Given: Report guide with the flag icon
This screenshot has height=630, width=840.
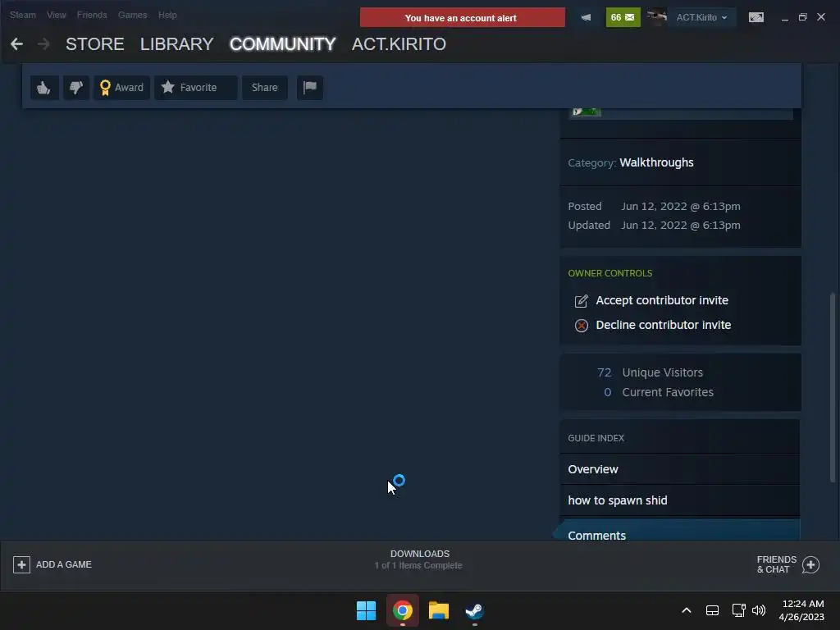Looking at the screenshot, I should 309,87.
